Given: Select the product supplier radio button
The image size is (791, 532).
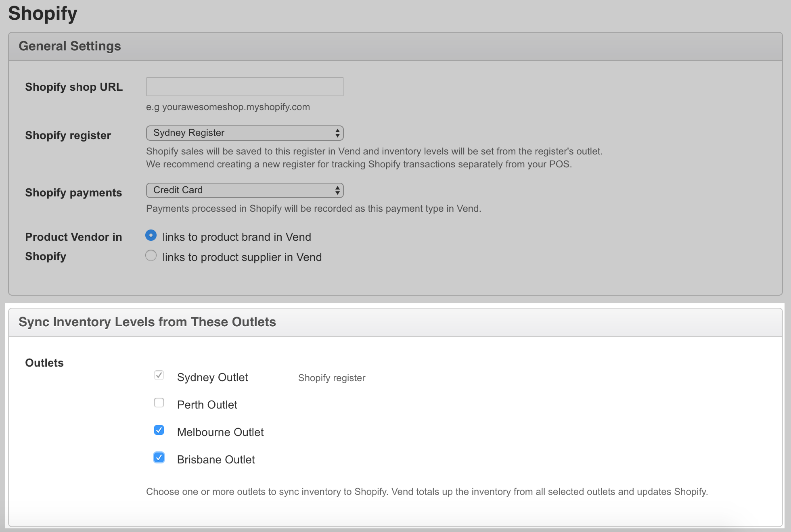Looking at the screenshot, I should pyautogui.click(x=151, y=256).
